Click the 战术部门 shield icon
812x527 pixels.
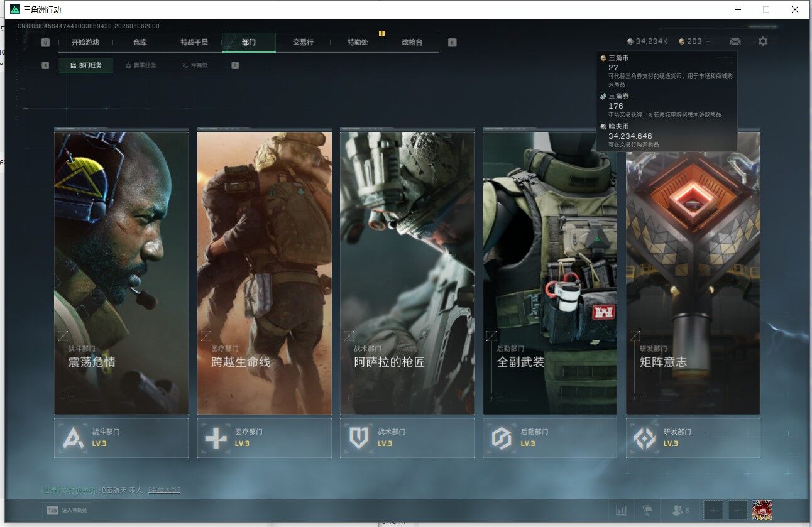point(359,438)
